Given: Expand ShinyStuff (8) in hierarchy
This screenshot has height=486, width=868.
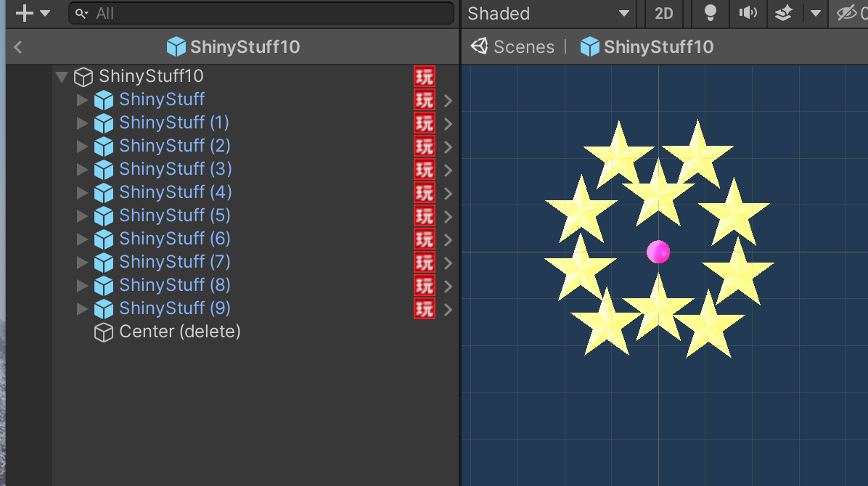Looking at the screenshot, I should [83, 287].
